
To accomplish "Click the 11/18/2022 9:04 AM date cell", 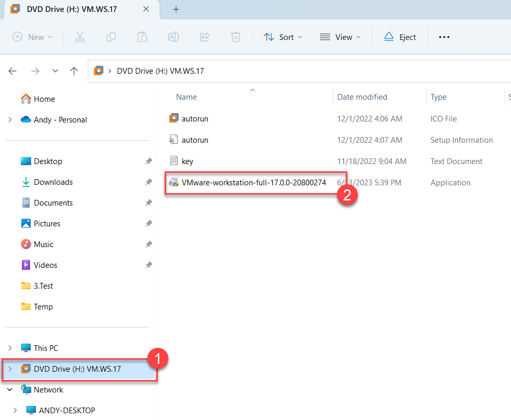I will click(x=371, y=161).
